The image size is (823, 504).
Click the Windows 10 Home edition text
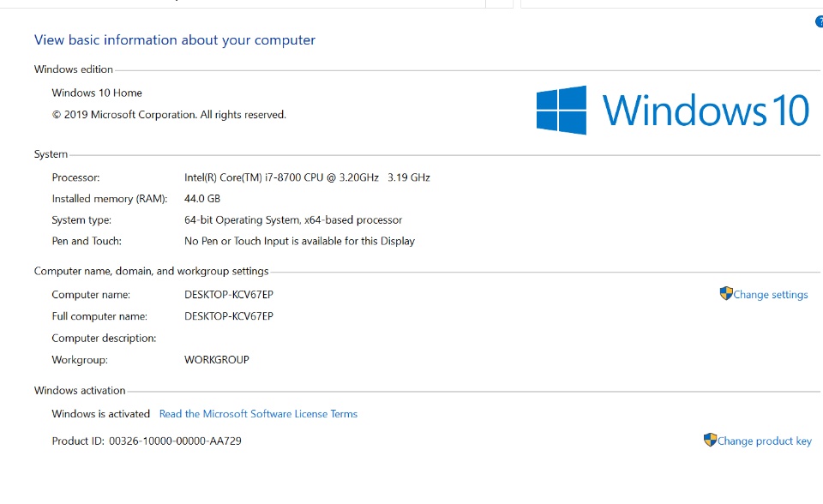[x=97, y=93]
